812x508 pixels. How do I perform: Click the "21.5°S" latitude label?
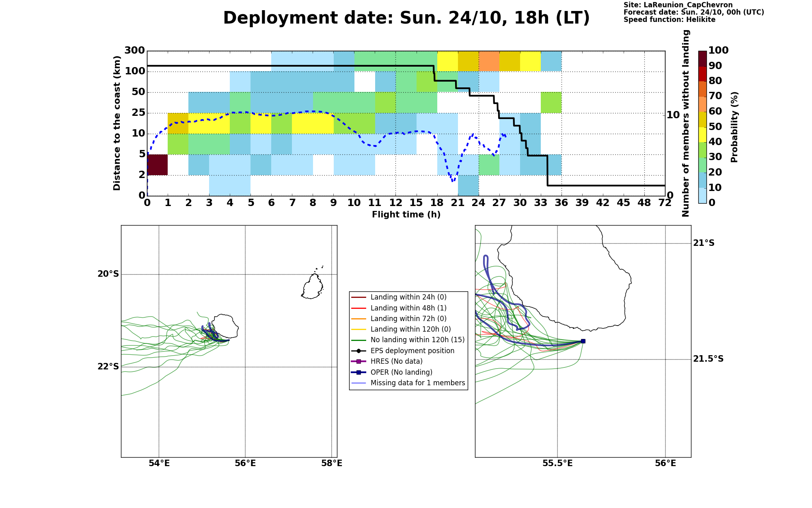click(708, 359)
